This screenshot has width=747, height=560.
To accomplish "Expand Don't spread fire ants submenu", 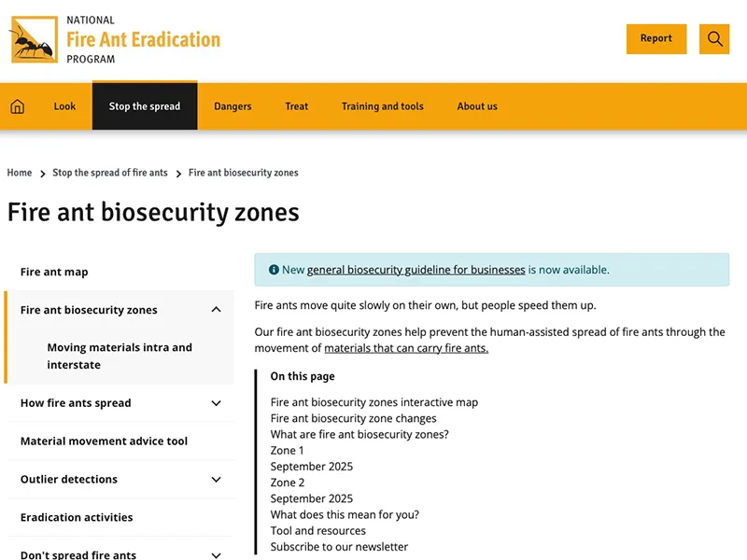I will click(216, 554).
